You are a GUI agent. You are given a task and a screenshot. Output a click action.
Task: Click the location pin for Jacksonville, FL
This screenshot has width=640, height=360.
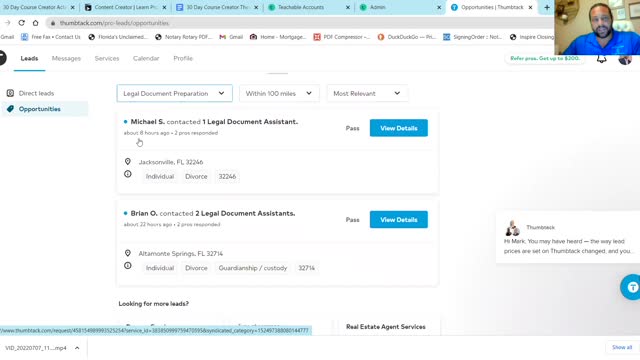click(x=128, y=162)
